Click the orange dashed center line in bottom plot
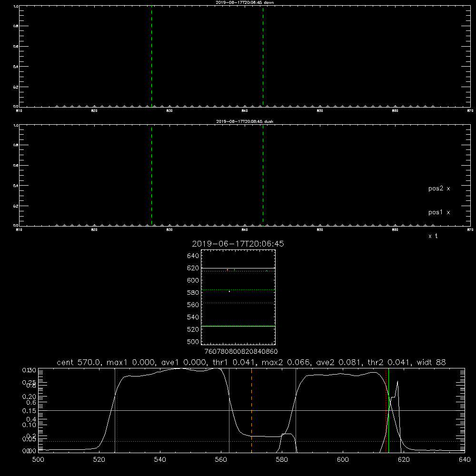Screen dimensions: 476x476 252,410
